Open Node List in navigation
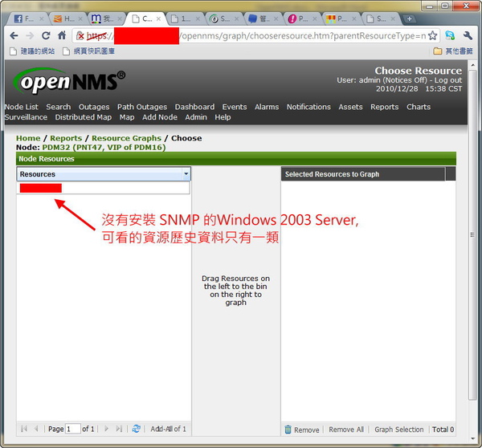Screen dimensions: 482x448 pyautogui.click(x=21, y=107)
